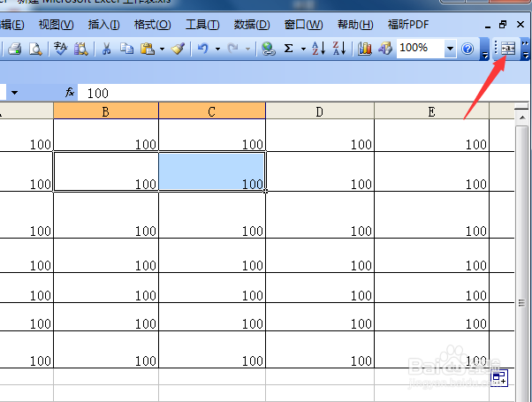Select cell B7 in the last data row
Viewport: 532px width, 402px height.
coord(106,349)
